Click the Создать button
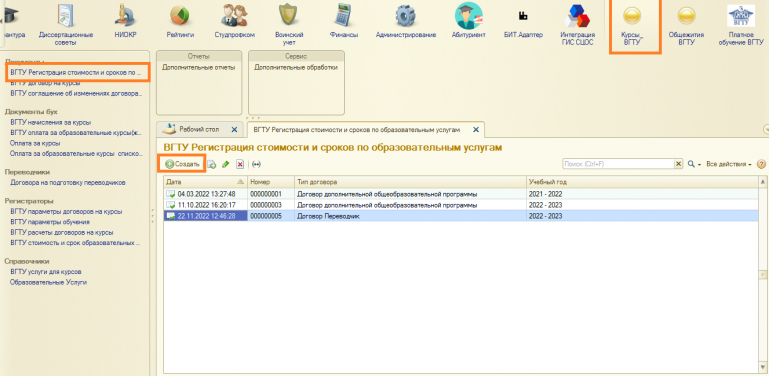Image resolution: width=769 pixels, height=376 pixels. (182, 164)
